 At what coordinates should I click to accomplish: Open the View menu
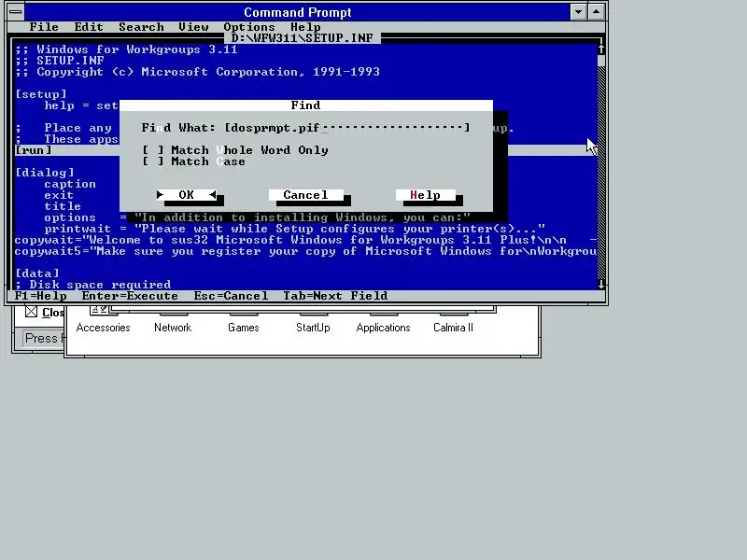193,27
